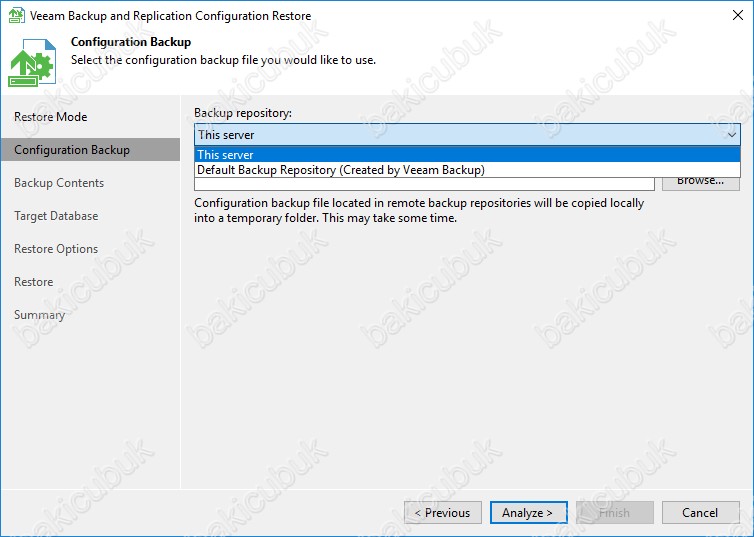Click the Finish button

click(615, 512)
